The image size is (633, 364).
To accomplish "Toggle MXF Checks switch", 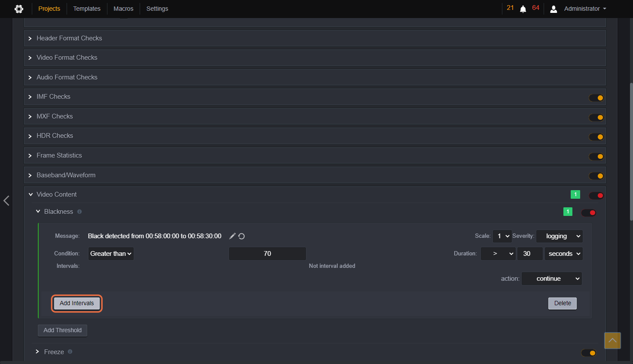I will (x=596, y=118).
